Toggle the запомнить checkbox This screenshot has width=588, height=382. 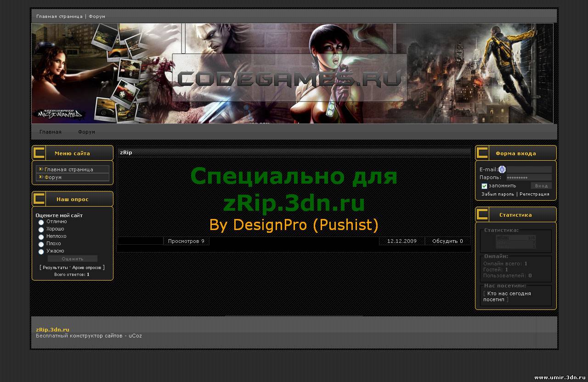(484, 186)
